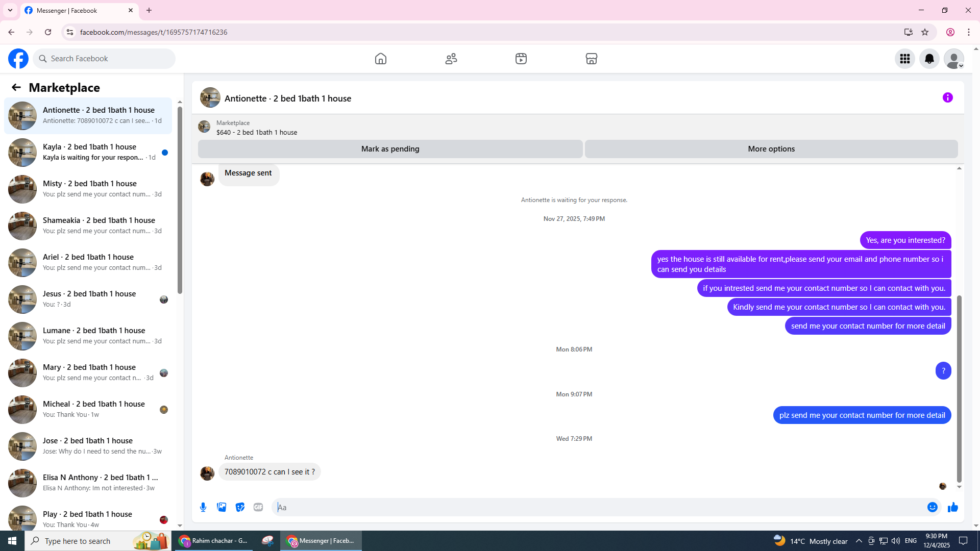Screen dimensions: 980x551
Task: Click the voice clip microphone icon
Action: (x=203, y=507)
